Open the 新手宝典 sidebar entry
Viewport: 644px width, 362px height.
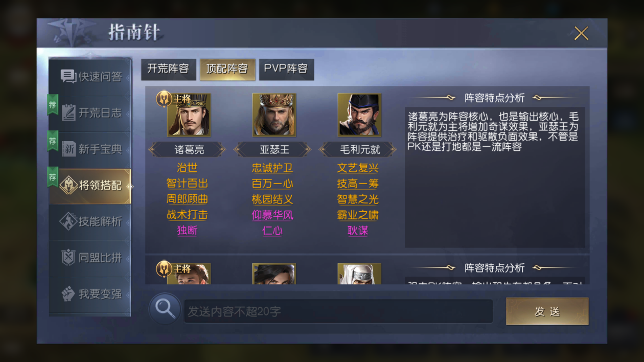point(90,149)
